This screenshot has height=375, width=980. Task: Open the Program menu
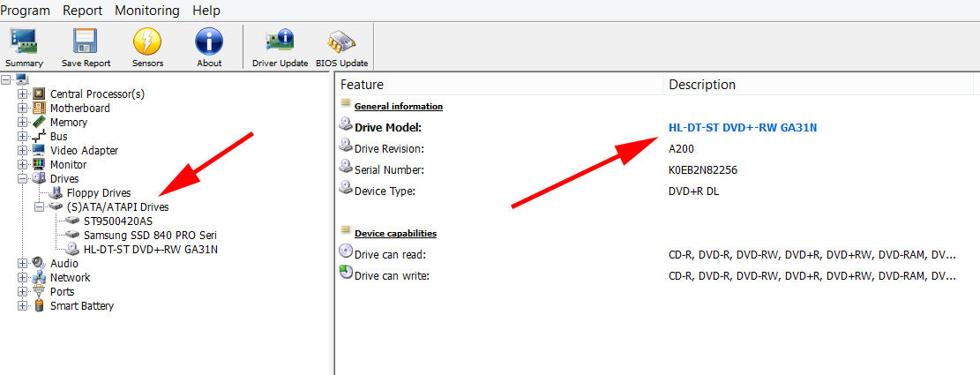coord(25,11)
